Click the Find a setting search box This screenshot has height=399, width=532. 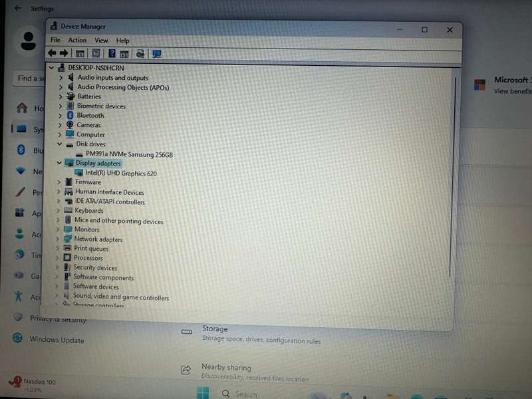(29, 78)
